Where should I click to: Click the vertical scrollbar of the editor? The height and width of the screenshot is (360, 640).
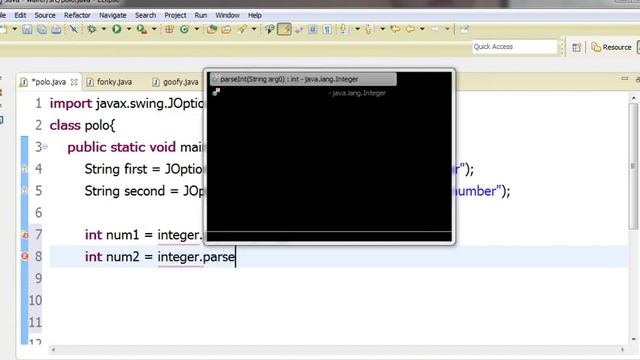633,167
